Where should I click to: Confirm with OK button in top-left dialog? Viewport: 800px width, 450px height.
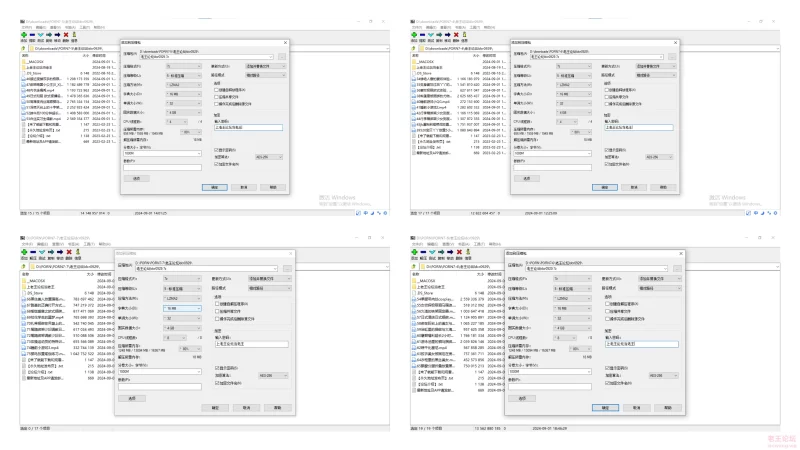pyautogui.click(x=215, y=188)
